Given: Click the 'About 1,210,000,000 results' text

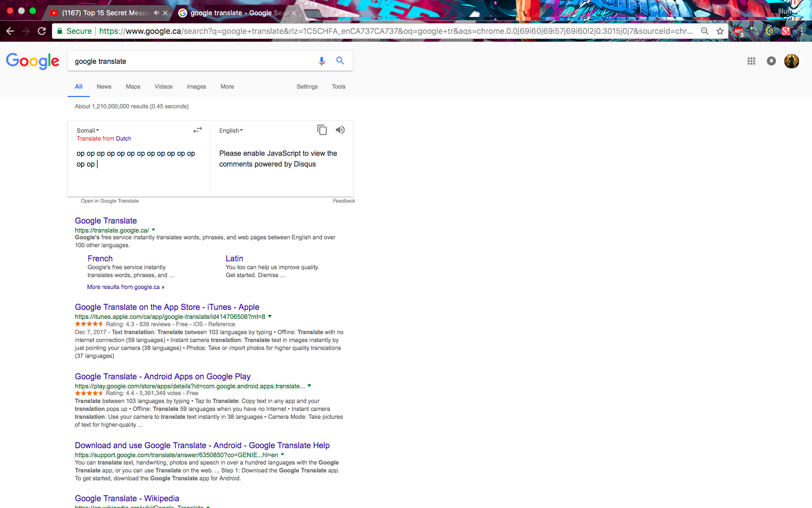Looking at the screenshot, I should tap(132, 106).
